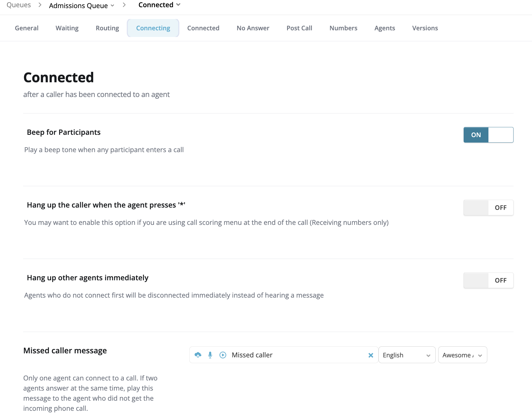Toggle Beep for Participants switch off
Screen dimensions: 532x418
[x=488, y=135]
